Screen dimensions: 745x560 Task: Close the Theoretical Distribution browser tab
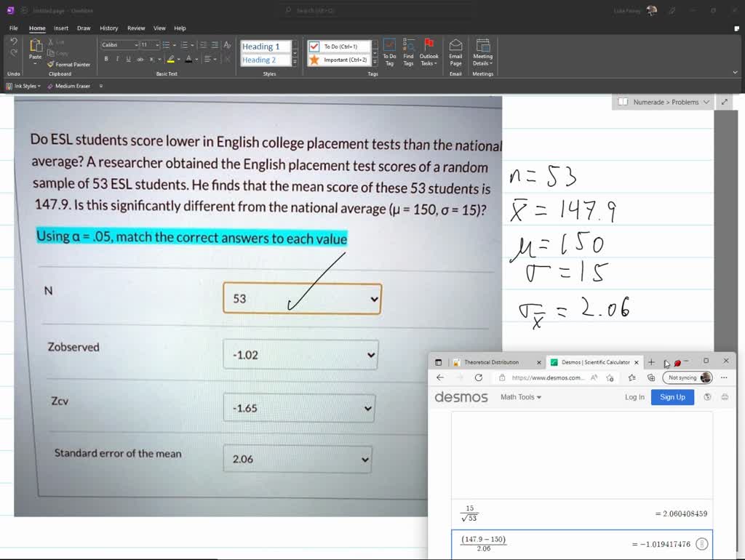pos(539,362)
